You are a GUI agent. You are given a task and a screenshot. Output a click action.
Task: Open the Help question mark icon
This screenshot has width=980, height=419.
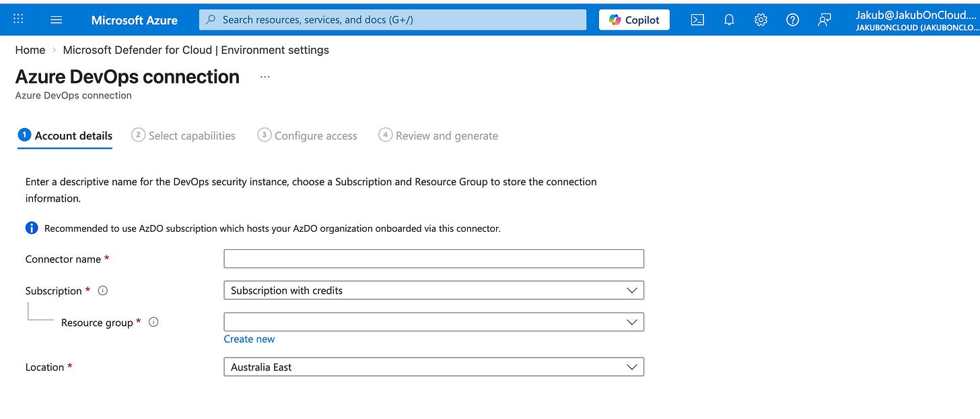[792, 20]
